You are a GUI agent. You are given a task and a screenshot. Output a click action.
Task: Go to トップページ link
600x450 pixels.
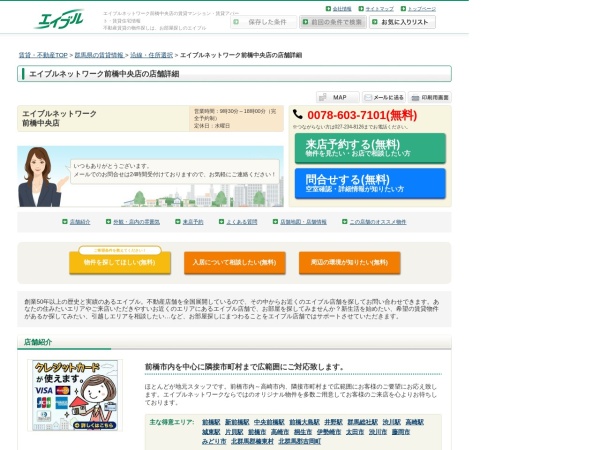pyautogui.click(x=421, y=8)
